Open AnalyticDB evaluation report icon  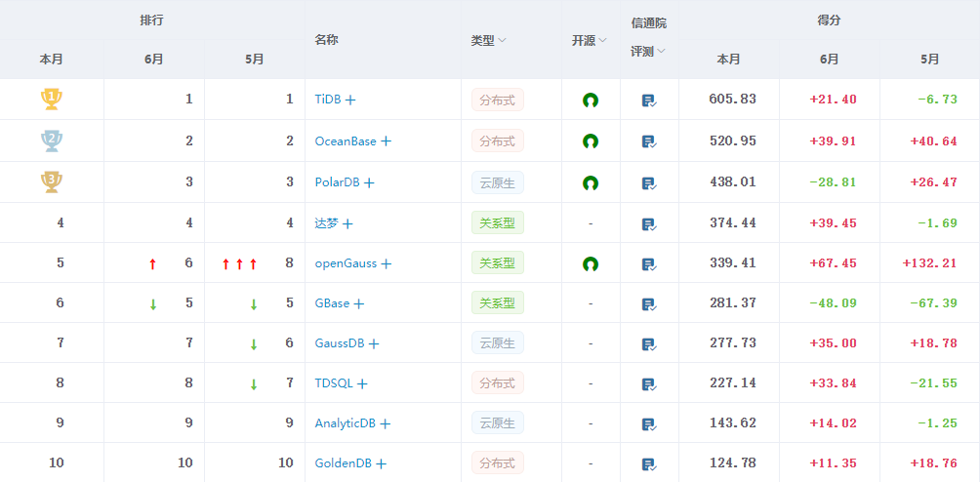coord(649,423)
